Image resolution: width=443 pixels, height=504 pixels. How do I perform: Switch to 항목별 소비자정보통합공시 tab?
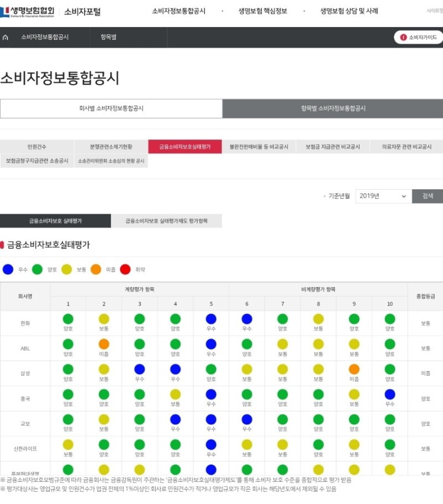point(333,108)
